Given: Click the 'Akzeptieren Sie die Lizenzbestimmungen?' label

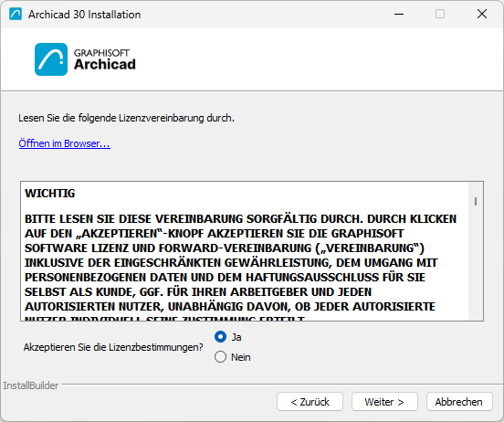Looking at the screenshot, I should click(113, 347).
